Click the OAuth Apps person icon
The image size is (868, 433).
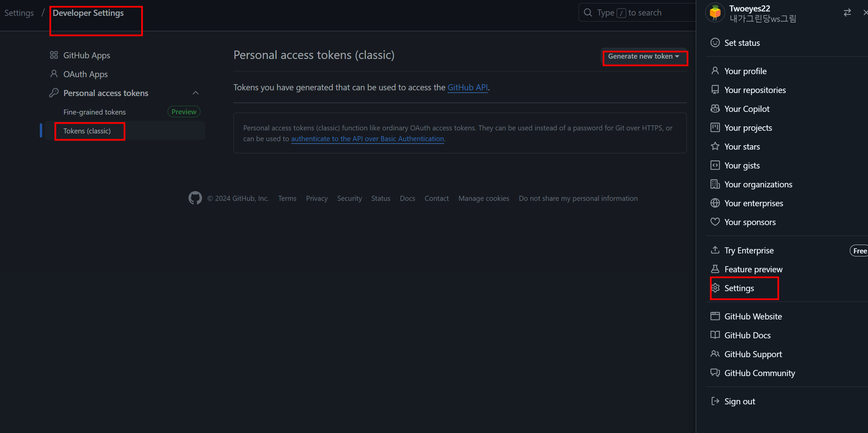click(54, 74)
